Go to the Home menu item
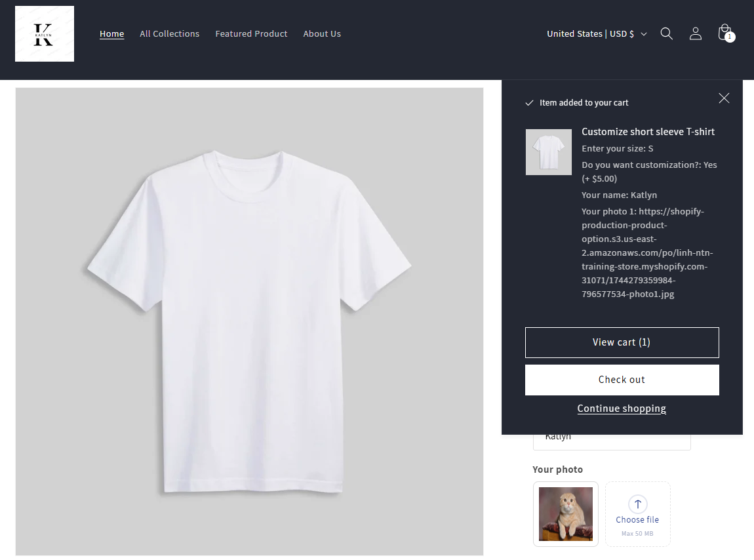Viewport: 754px width, 560px height. 111,33
